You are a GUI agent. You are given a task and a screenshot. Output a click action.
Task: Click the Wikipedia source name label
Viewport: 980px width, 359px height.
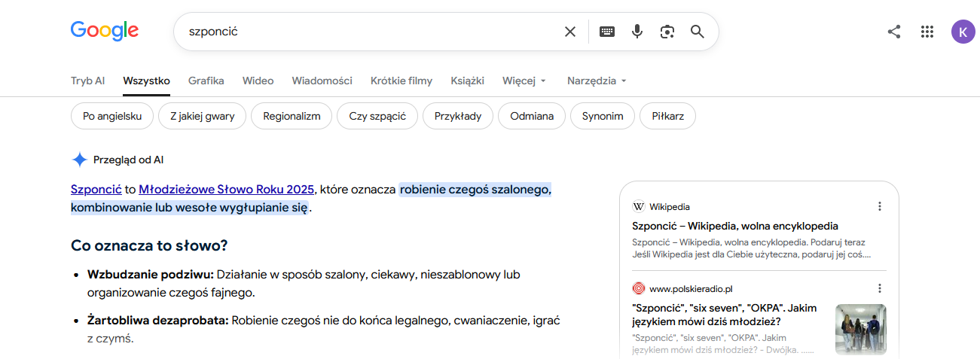pos(670,206)
